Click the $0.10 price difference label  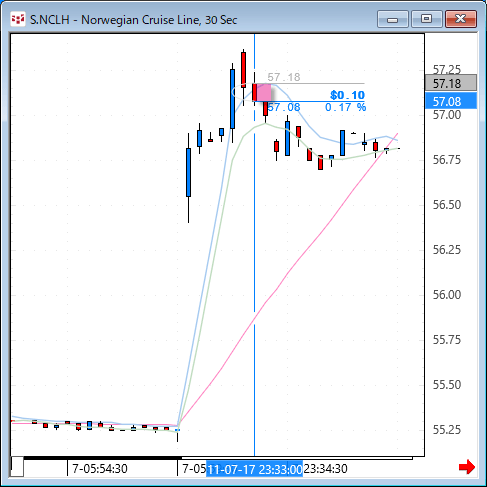[x=347, y=95]
